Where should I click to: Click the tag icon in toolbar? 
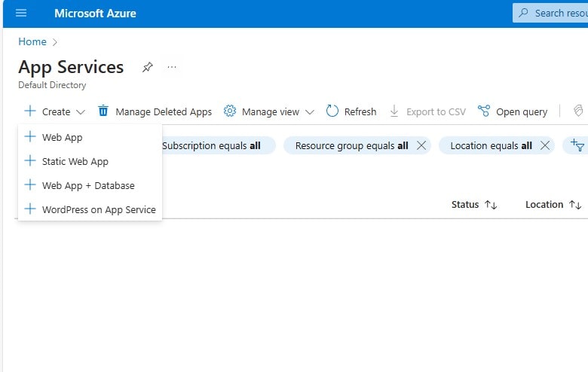click(578, 111)
